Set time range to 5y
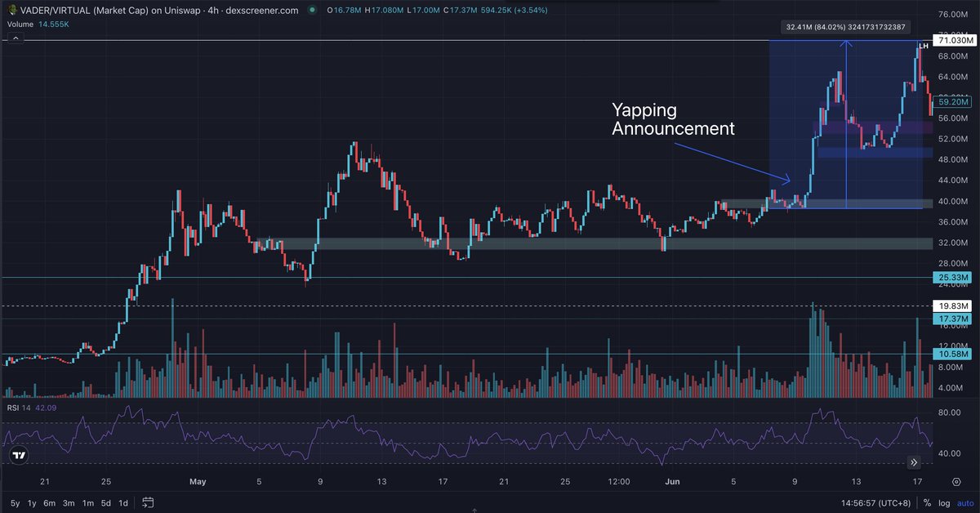Image resolution: width=980 pixels, height=513 pixels. click(x=15, y=502)
